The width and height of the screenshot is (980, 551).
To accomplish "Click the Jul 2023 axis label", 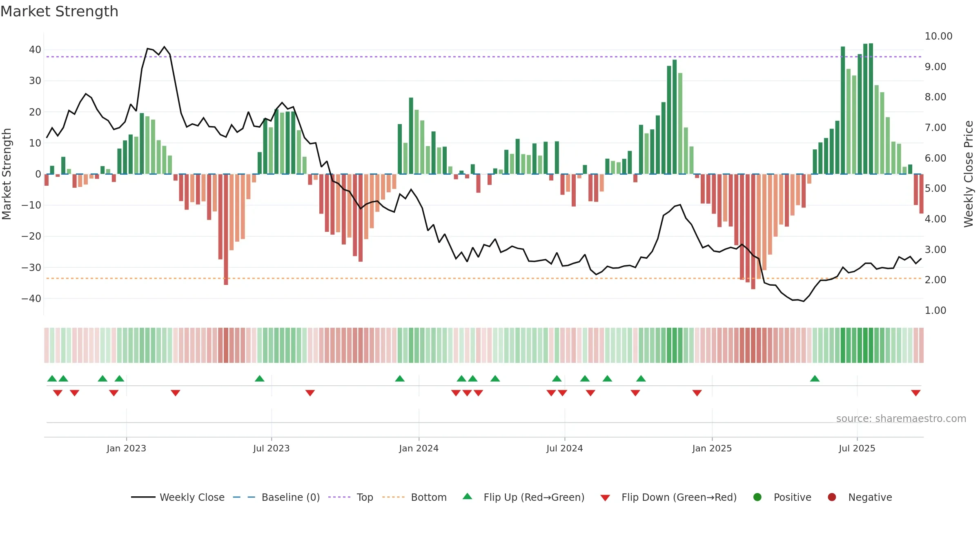I will coord(271,448).
